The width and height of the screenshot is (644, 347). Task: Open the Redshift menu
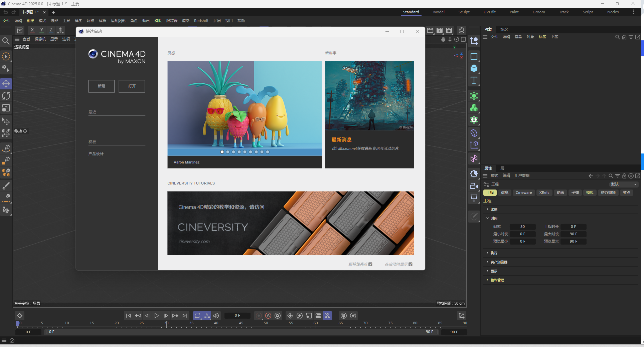coord(201,21)
